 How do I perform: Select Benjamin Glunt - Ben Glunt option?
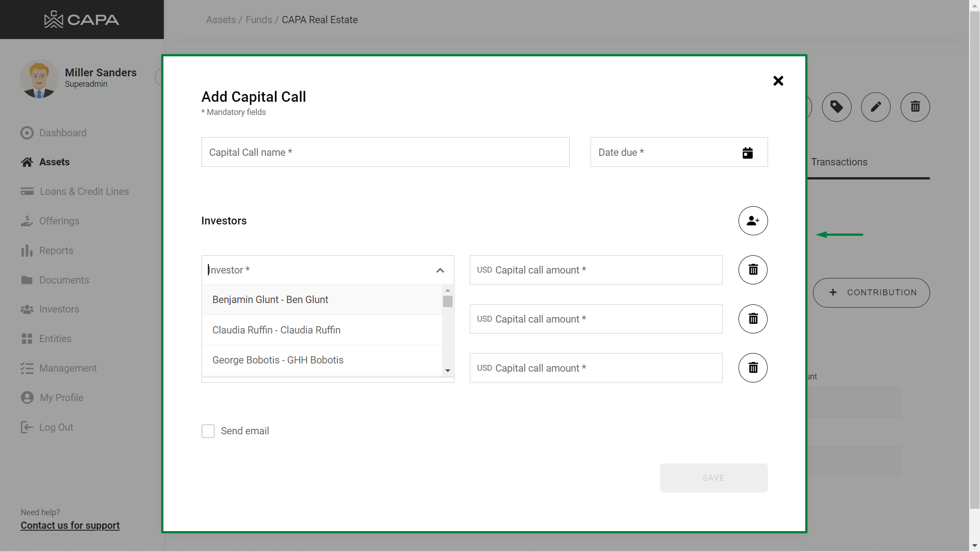(x=270, y=300)
